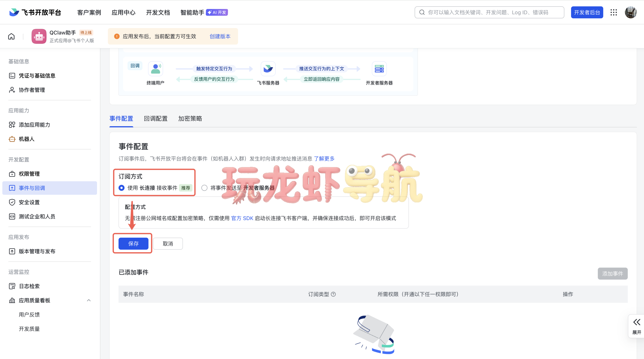Open 日志检索 sidebar item
Image resolution: width=644 pixels, height=359 pixels.
(x=49, y=286)
